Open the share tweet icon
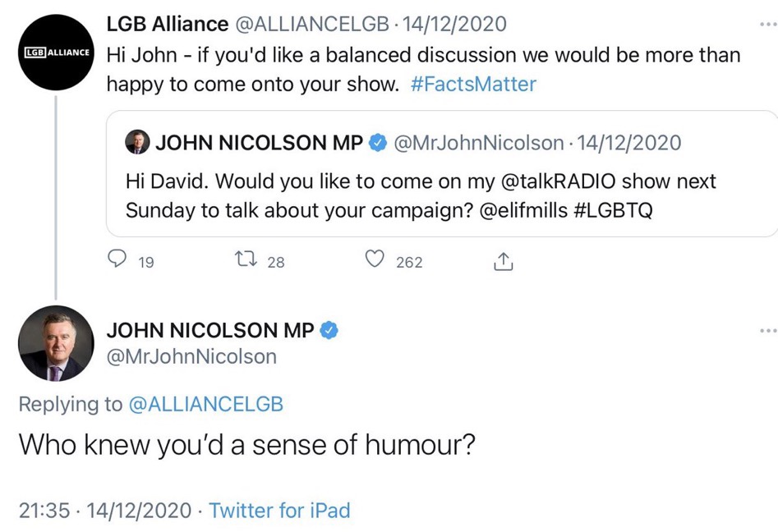 pyautogui.click(x=503, y=262)
